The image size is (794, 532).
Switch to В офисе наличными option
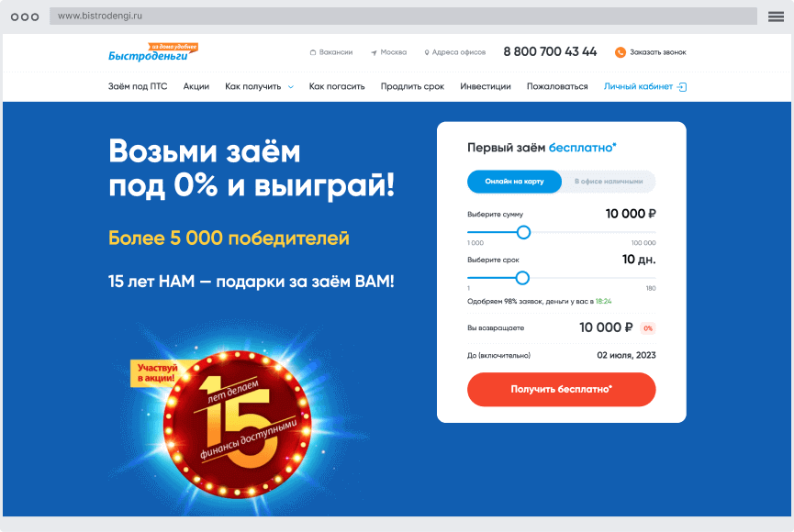pos(609,182)
